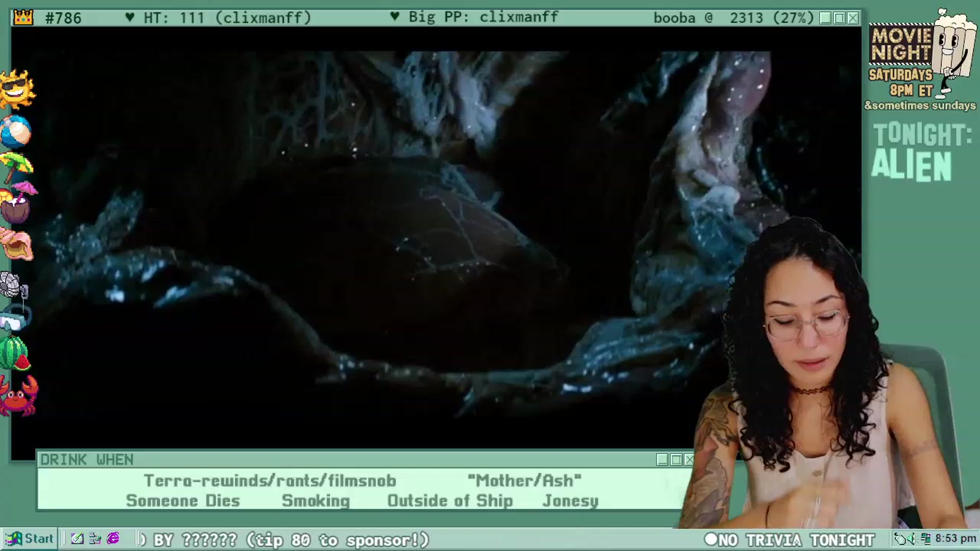This screenshot has width=980, height=551.
Task: Click the Jonesy drink rule
Action: [x=570, y=501]
